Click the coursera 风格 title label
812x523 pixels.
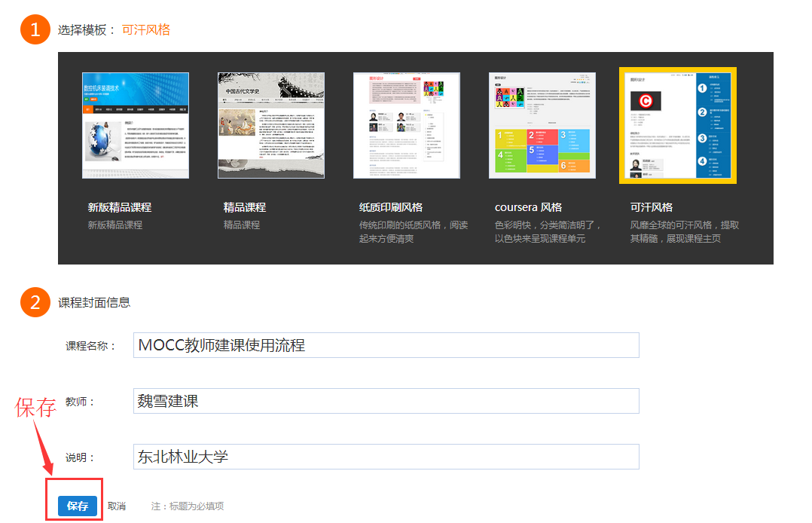point(528,207)
